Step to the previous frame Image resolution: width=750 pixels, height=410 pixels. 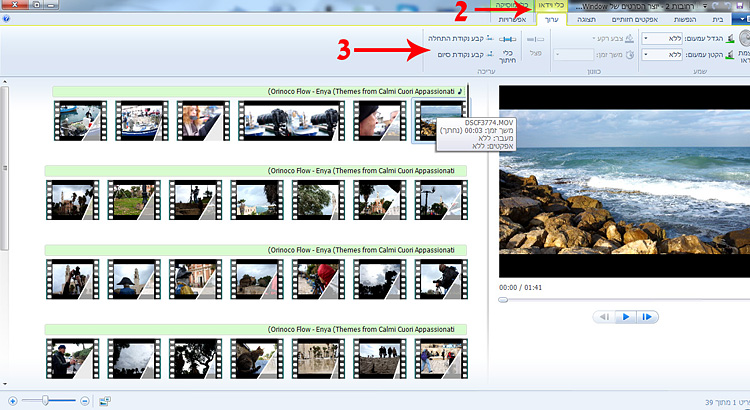(604, 316)
